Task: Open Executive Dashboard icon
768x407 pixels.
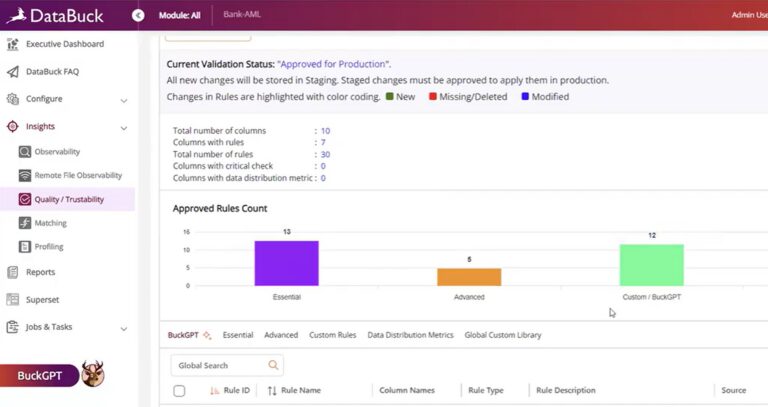Action: click(x=13, y=44)
